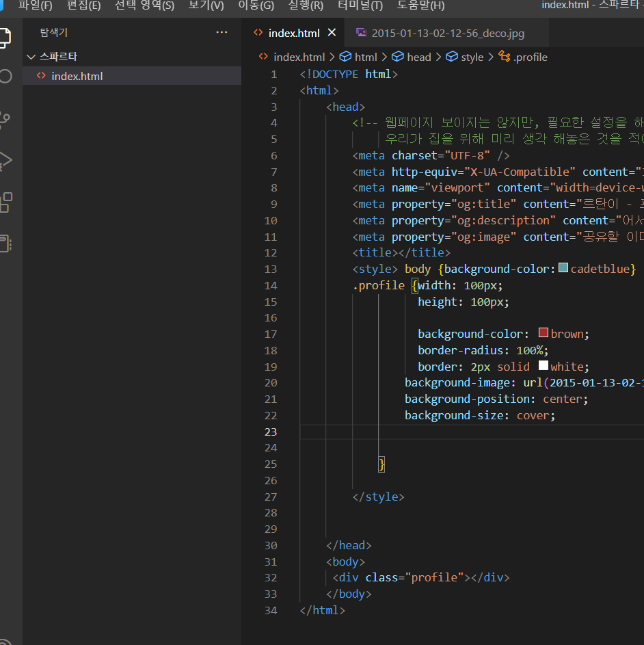Click line number 13 in the gutter

(x=271, y=269)
